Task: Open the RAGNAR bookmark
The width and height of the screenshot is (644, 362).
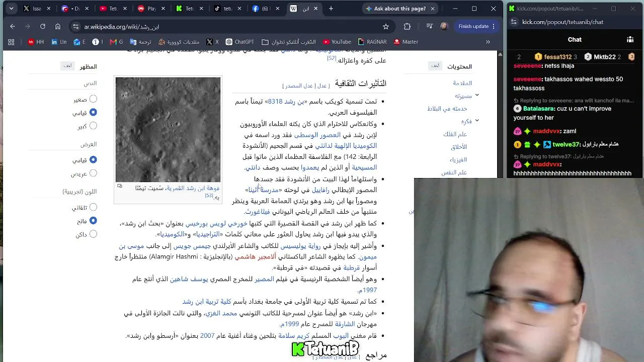Action: tap(372, 42)
